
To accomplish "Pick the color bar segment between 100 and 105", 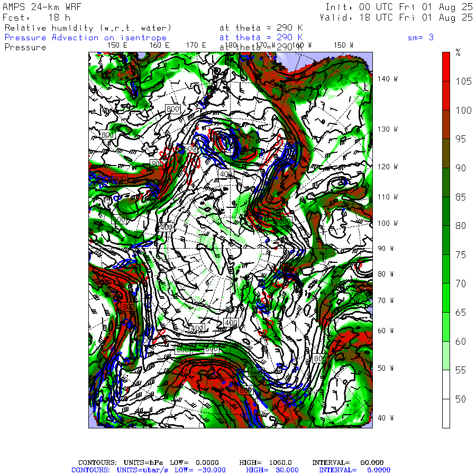I will pyautogui.click(x=446, y=96).
